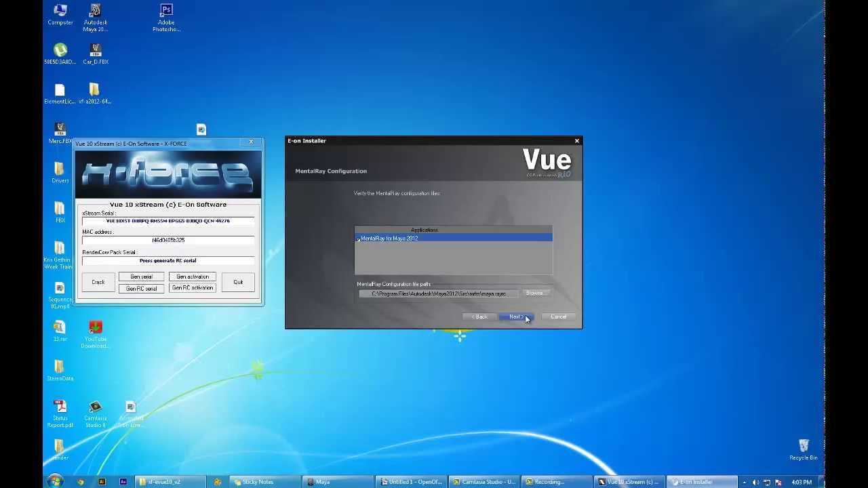Select the Merc.FBX file icon
The image size is (868, 488).
tap(60, 133)
